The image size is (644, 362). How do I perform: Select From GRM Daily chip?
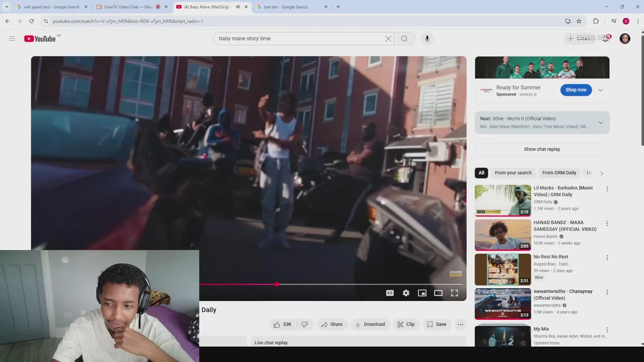559,173
